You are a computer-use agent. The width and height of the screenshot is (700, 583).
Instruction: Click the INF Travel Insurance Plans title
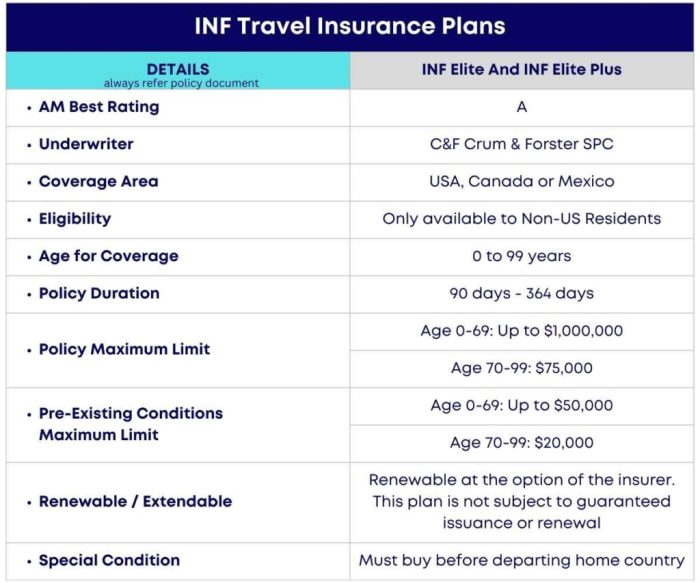[x=349, y=26]
